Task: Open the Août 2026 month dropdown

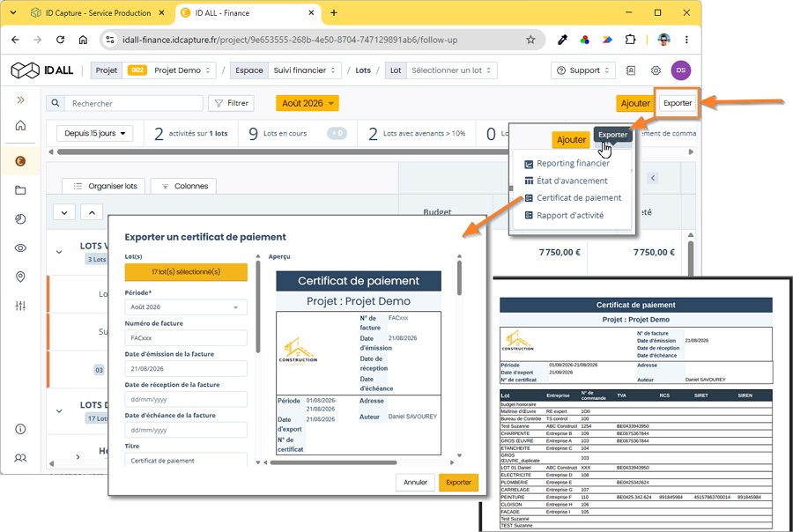Action: 307,103
